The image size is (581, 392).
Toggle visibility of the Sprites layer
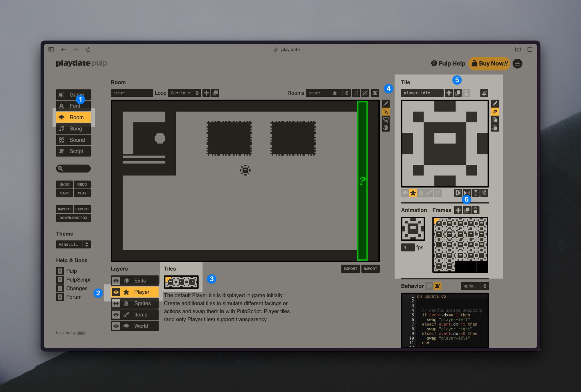point(116,303)
